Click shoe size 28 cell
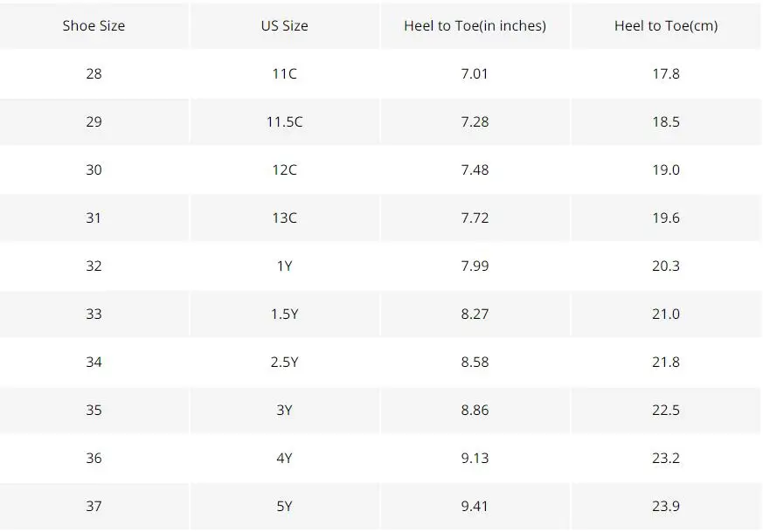Viewport: 763px width, 532px height. click(94, 74)
